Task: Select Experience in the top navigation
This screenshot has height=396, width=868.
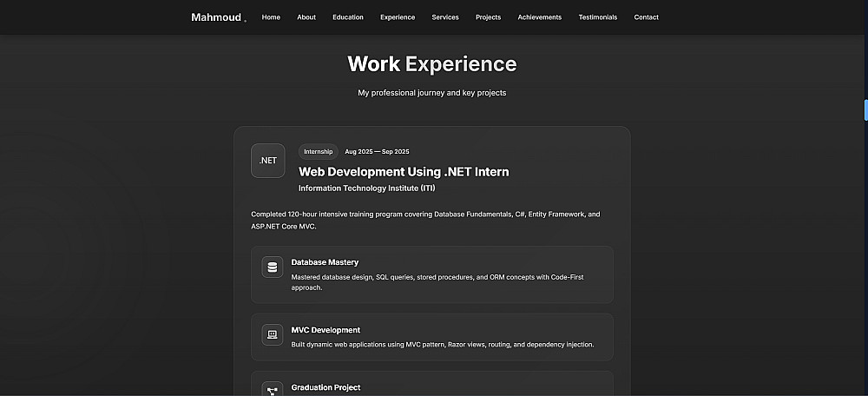Action: click(398, 17)
